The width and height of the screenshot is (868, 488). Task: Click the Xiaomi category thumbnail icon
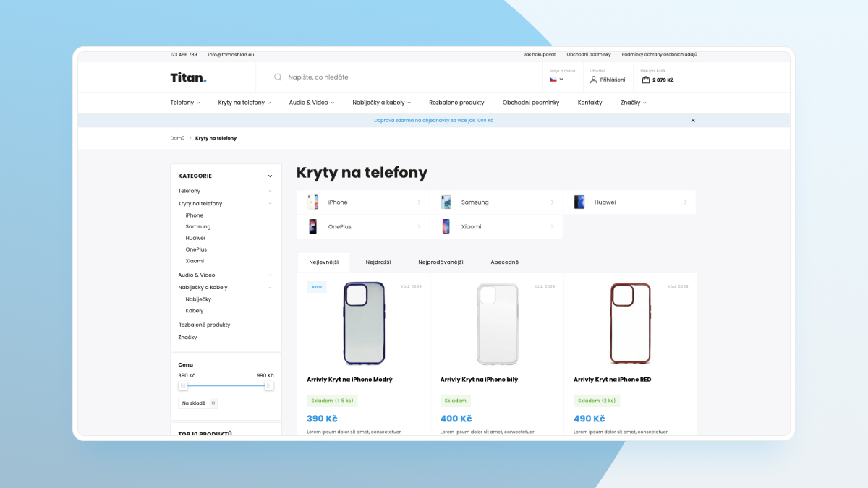446,226
